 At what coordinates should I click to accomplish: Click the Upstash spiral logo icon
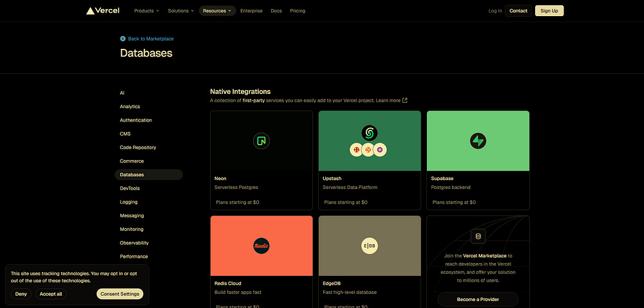pyautogui.click(x=370, y=133)
